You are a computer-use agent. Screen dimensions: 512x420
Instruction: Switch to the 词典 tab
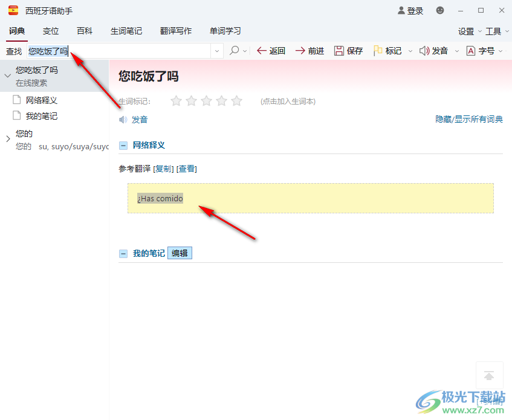click(x=17, y=31)
